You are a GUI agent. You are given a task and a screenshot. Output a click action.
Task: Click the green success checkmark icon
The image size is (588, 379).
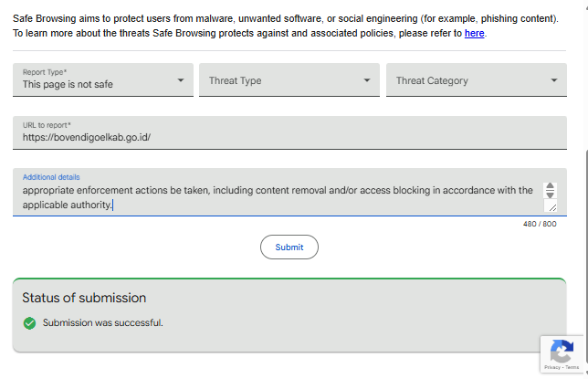(x=29, y=322)
